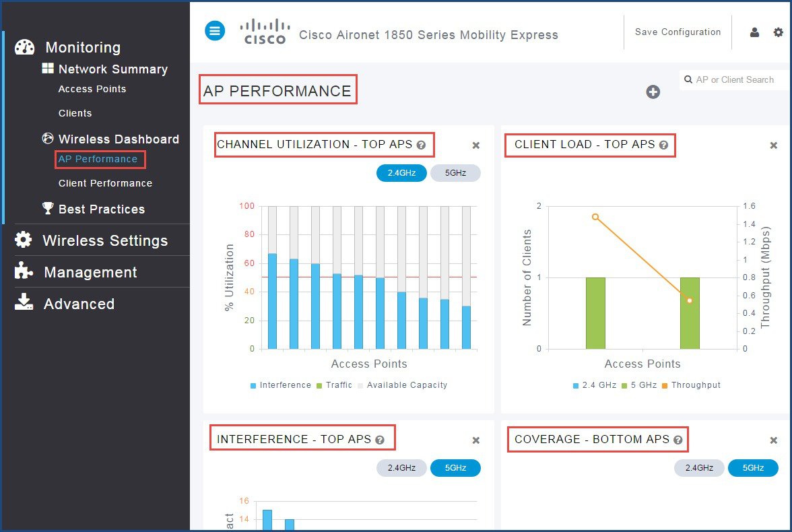
Task: Click the AP or Client Search field
Action: click(734, 80)
